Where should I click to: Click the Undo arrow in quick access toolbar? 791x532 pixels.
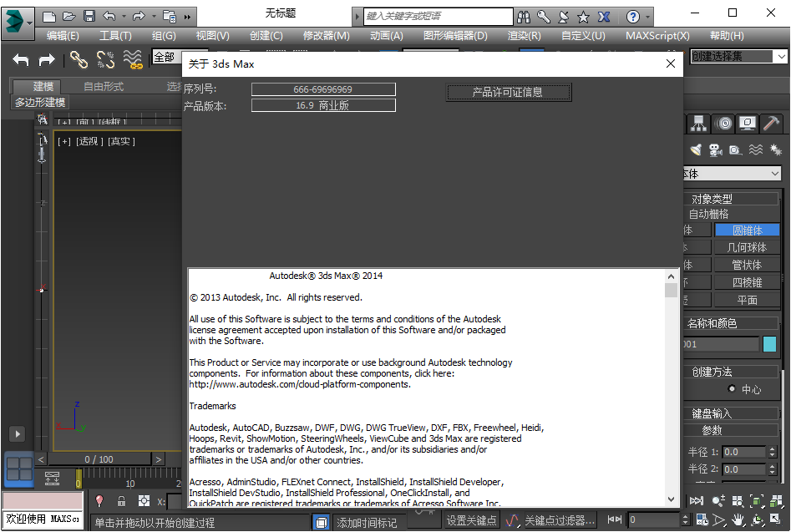109,17
